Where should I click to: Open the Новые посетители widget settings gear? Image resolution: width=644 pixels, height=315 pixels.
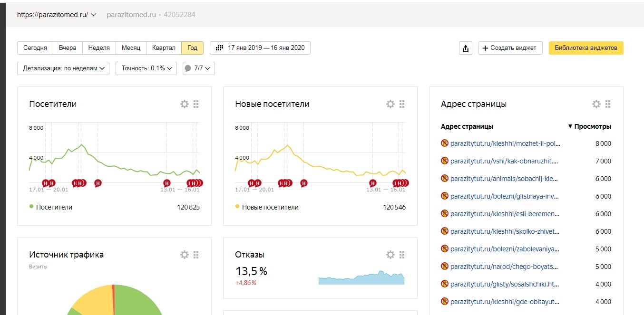(390, 104)
